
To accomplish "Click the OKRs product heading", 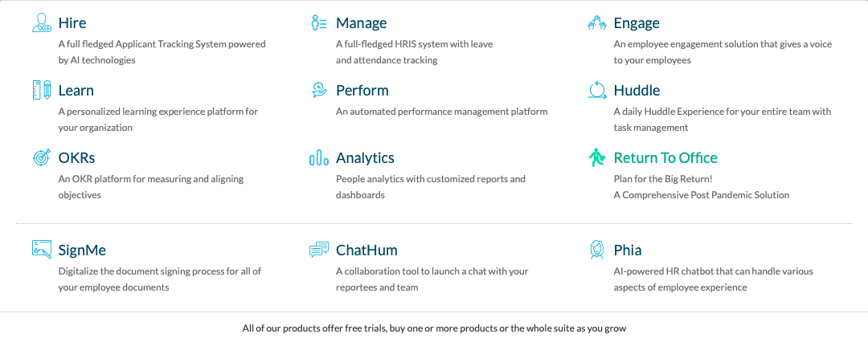I will pyautogui.click(x=76, y=157).
